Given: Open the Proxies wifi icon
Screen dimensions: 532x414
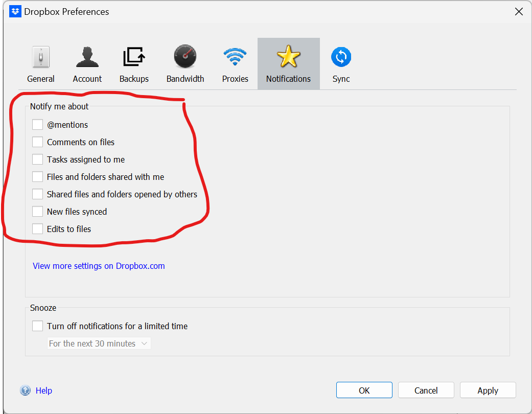Looking at the screenshot, I should click(x=235, y=57).
